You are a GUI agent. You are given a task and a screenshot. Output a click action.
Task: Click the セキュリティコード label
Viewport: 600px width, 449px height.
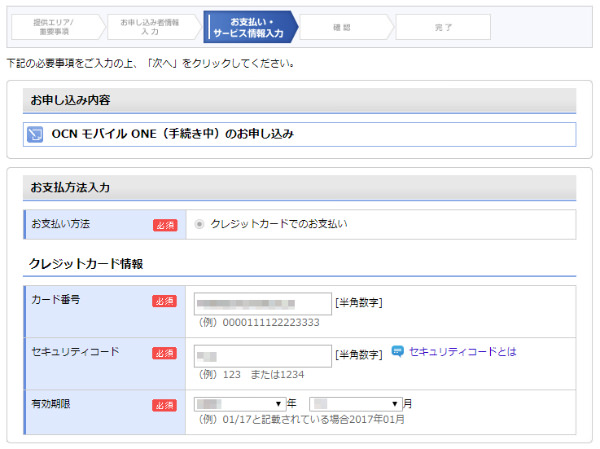pos(75,351)
